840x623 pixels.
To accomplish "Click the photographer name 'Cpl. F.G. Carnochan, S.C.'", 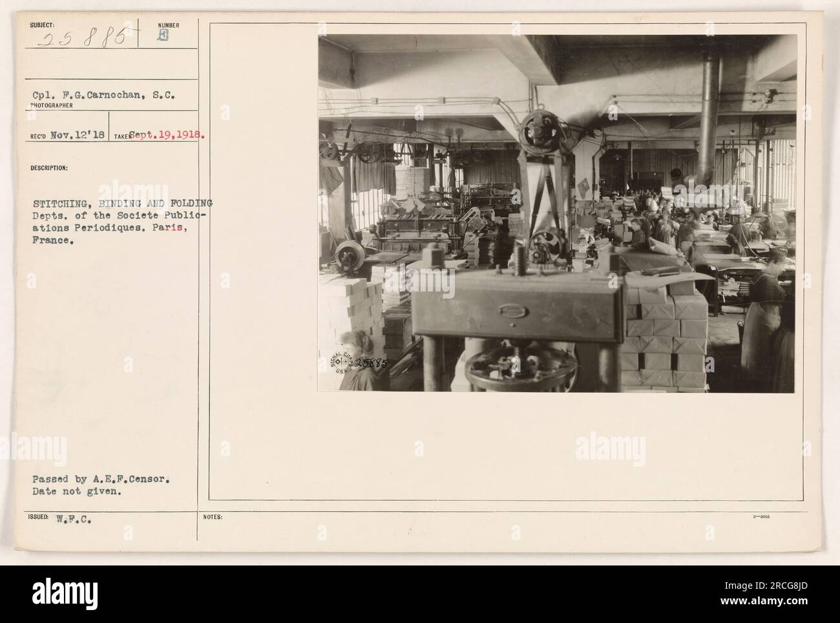I will point(104,94).
